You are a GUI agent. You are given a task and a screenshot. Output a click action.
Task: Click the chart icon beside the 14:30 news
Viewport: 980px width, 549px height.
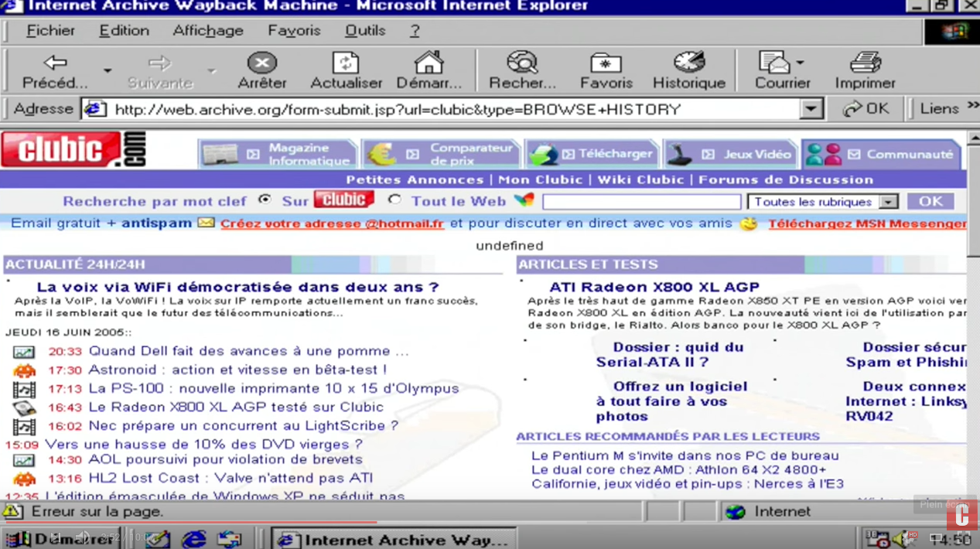[23, 460]
